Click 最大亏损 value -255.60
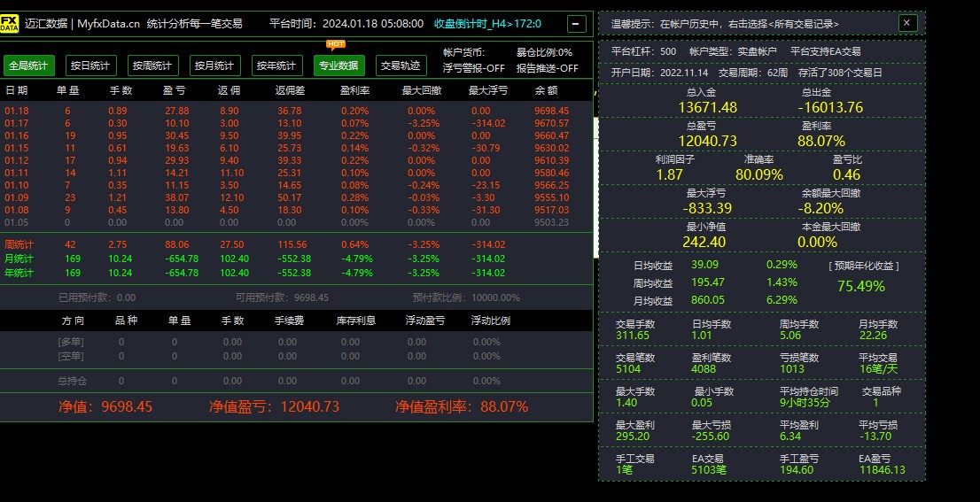Viewport: 980px width, 502px height. (711, 436)
